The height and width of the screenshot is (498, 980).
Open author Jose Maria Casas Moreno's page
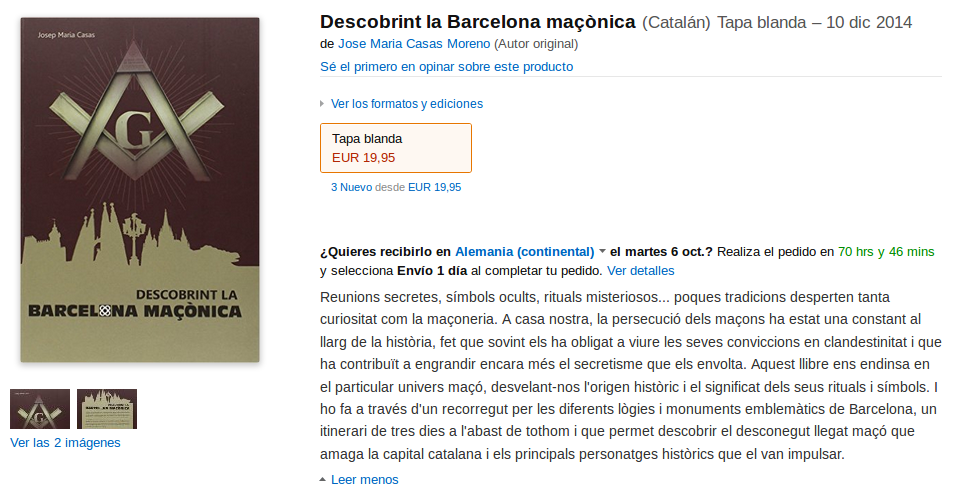tap(414, 44)
